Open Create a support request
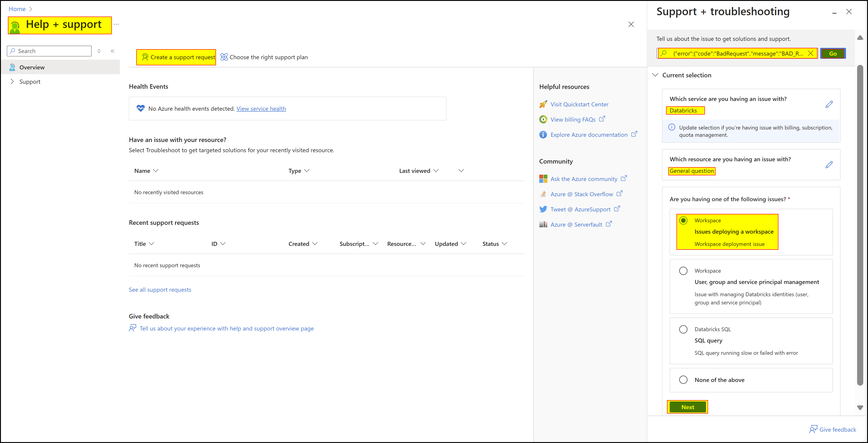868x443 pixels. coord(176,57)
